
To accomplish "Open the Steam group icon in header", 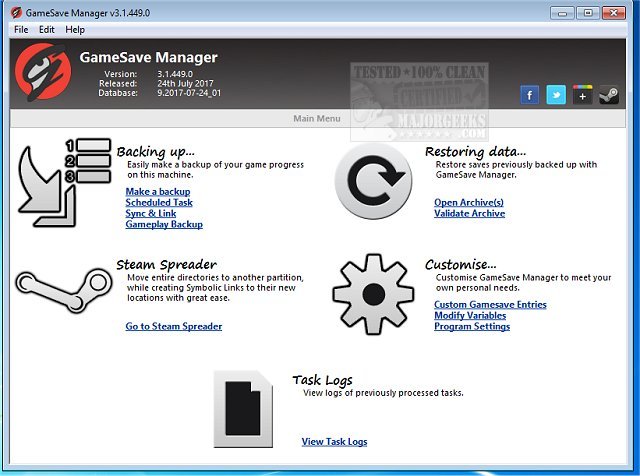I will click(609, 95).
